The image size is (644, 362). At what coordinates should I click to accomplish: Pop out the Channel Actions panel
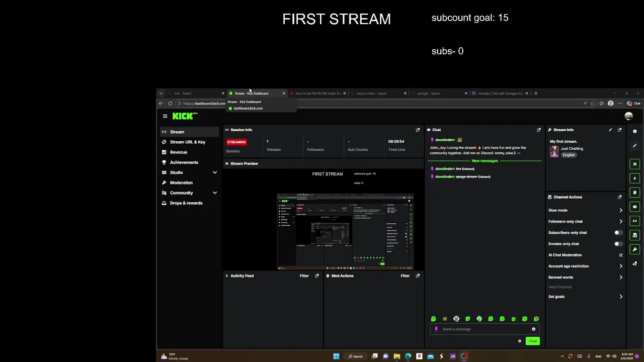(x=619, y=197)
